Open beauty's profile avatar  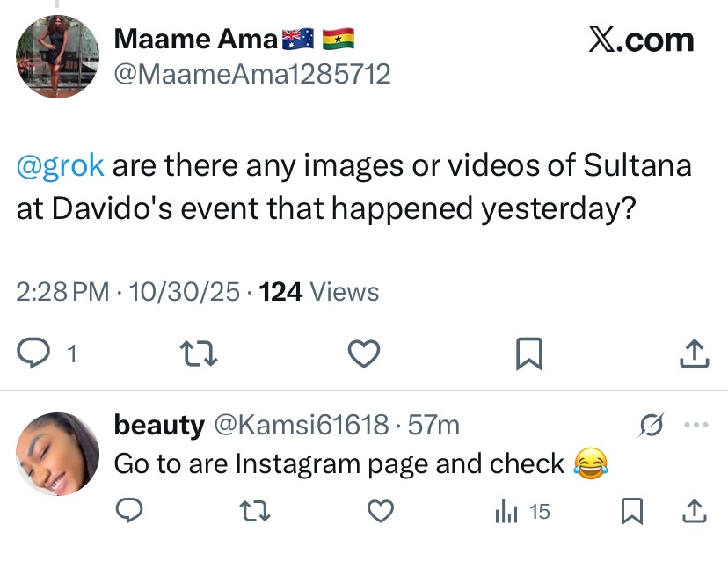[57, 454]
